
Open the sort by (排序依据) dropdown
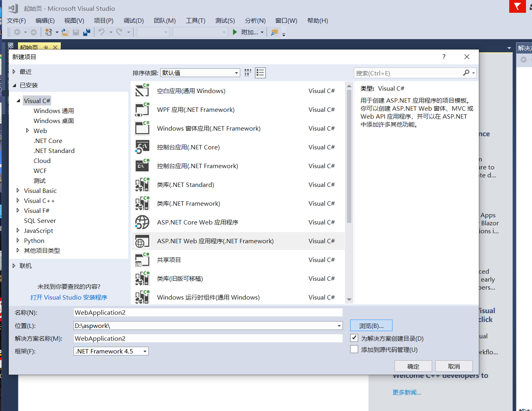200,73
